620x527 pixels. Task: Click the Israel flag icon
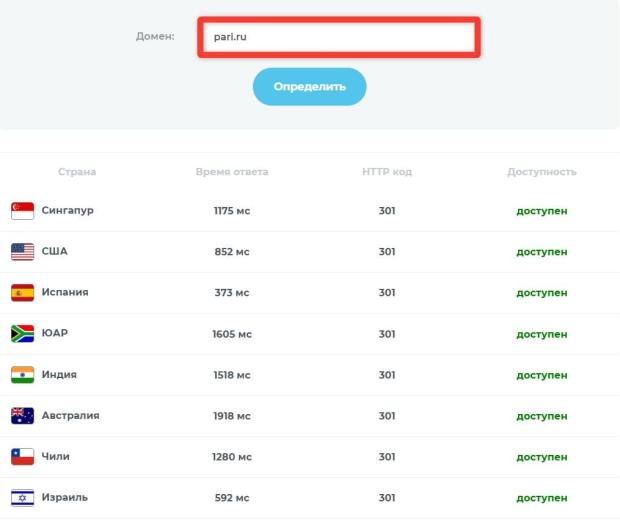(23, 498)
